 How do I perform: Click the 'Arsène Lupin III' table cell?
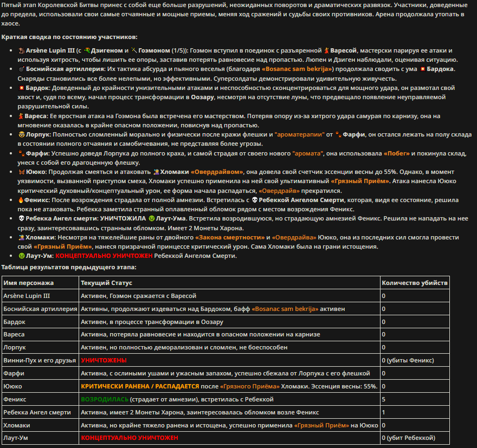tap(40, 296)
